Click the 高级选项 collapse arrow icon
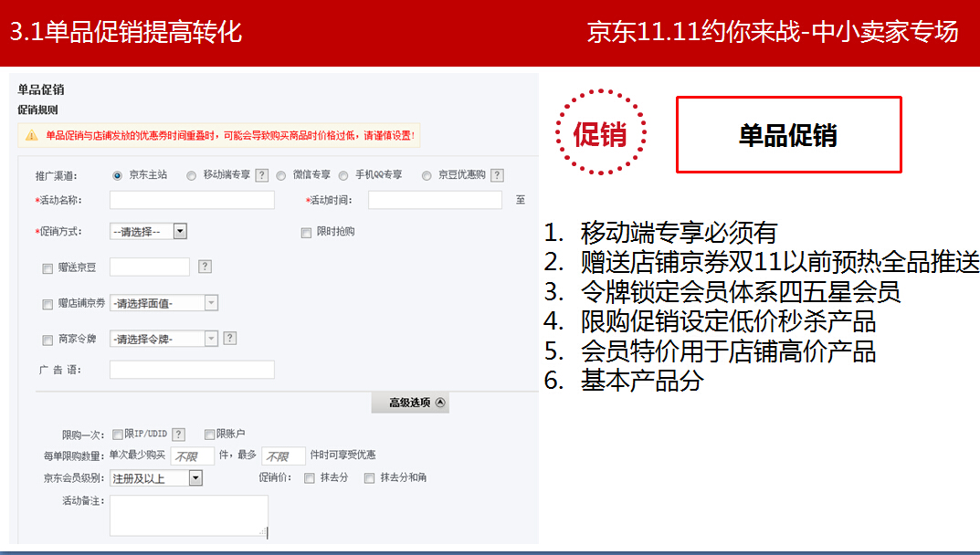This screenshot has height=555, width=980. (x=440, y=402)
